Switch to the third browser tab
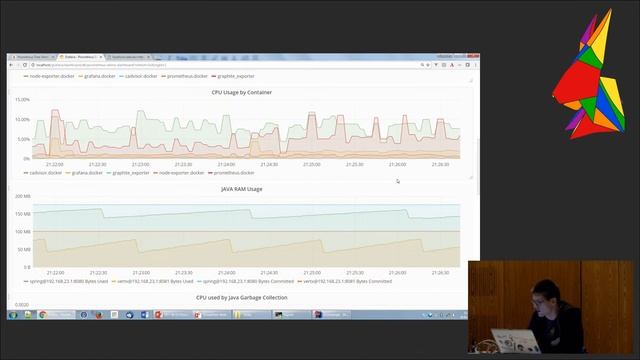 [x=128, y=57]
